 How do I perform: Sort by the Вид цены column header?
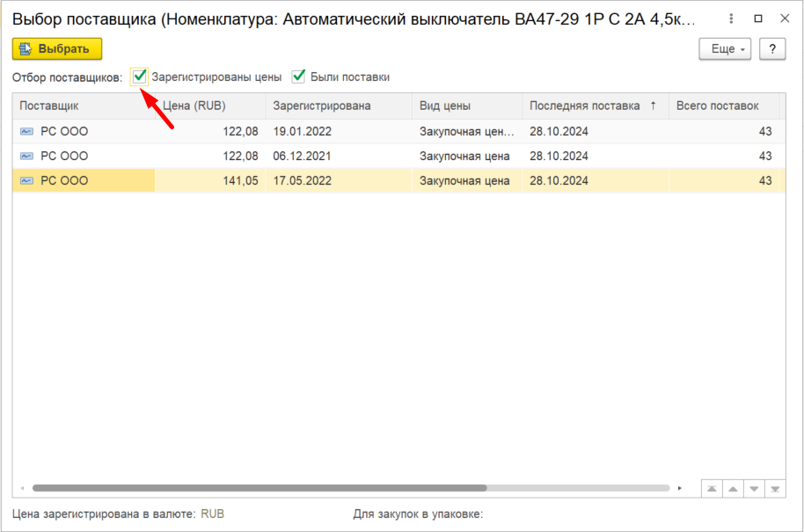click(468, 106)
